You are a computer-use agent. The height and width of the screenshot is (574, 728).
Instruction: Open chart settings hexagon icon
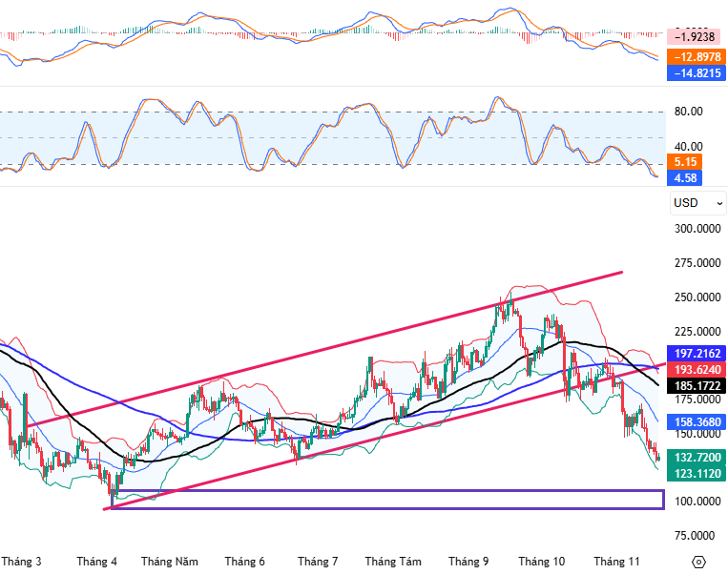[698, 562]
